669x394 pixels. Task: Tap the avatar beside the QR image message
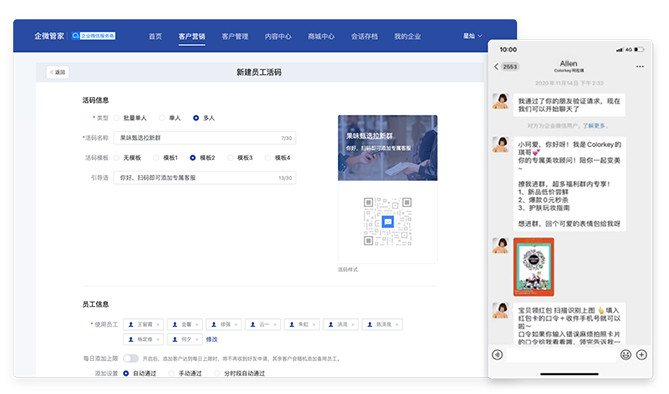(501, 245)
